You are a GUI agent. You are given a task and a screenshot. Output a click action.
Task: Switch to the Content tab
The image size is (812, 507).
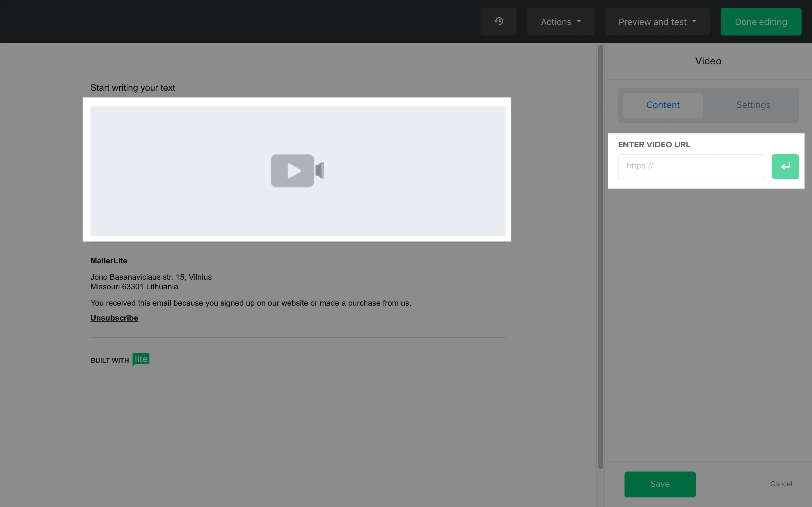(x=663, y=105)
